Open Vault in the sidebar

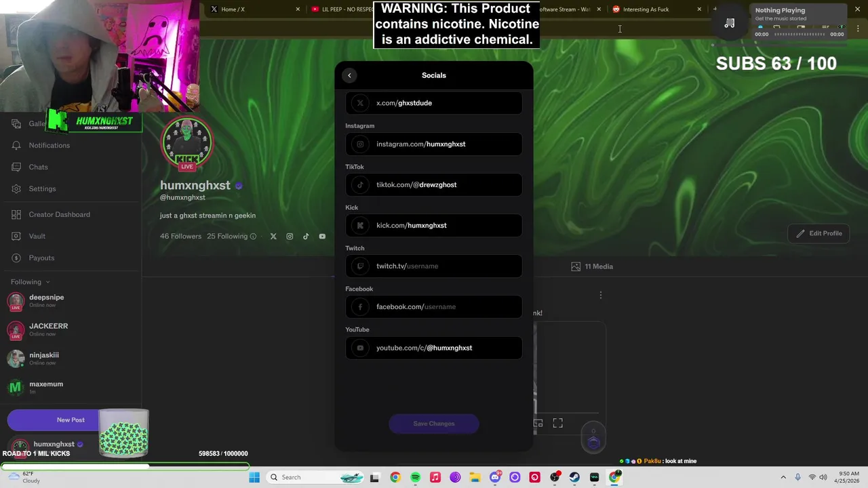[37, 236]
